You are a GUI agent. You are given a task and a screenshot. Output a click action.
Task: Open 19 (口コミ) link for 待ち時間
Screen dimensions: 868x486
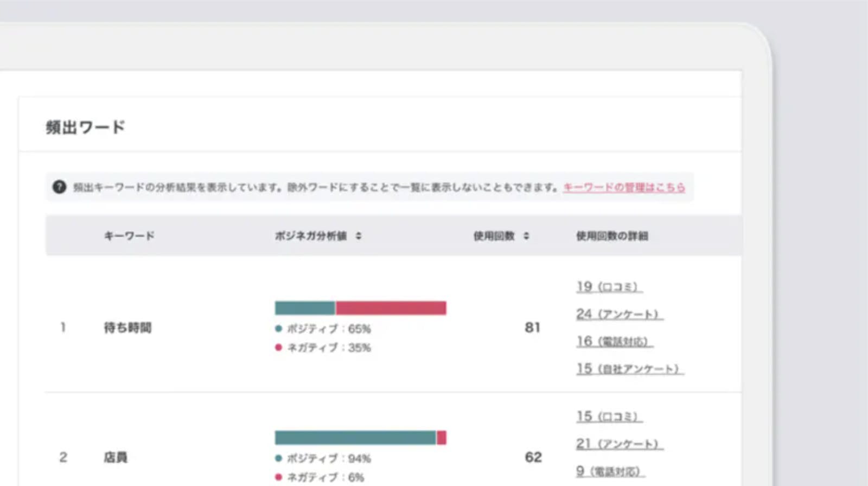tap(609, 287)
